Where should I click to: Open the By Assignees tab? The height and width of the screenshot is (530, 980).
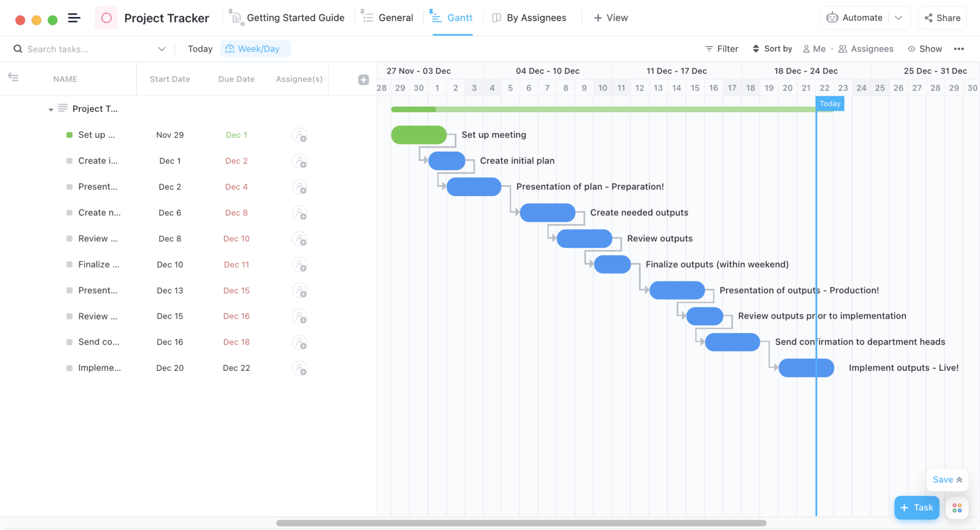529,18
